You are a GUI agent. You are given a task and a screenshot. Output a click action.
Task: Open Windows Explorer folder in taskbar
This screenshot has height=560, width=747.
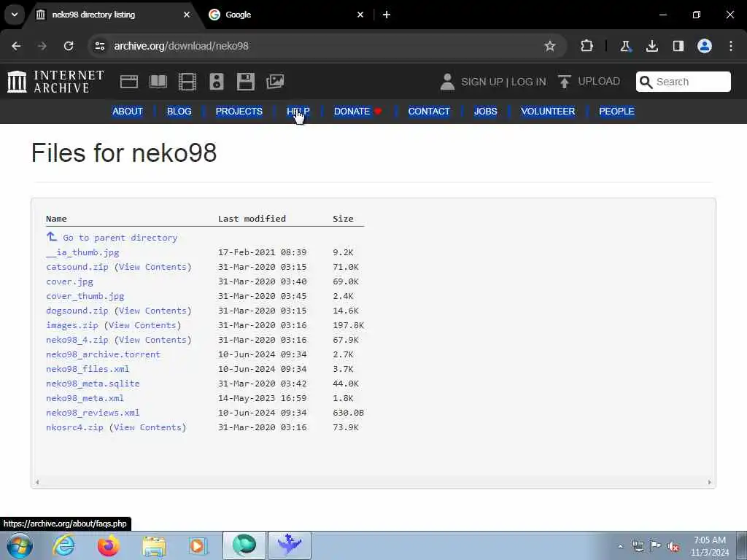pos(154,546)
